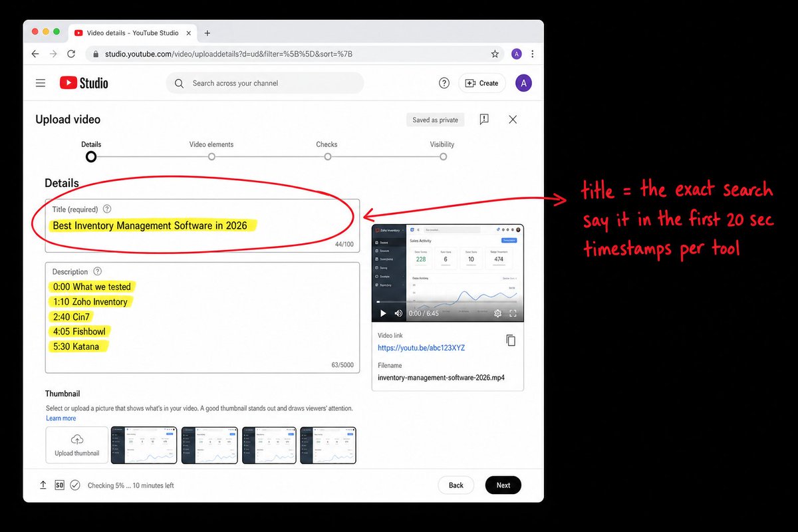Click the site info icon in the address bar

point(96,54)
